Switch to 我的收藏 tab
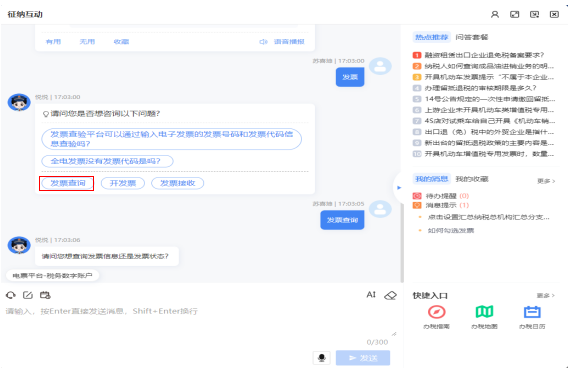The image size is (572, 370). [x=472, y=179]
